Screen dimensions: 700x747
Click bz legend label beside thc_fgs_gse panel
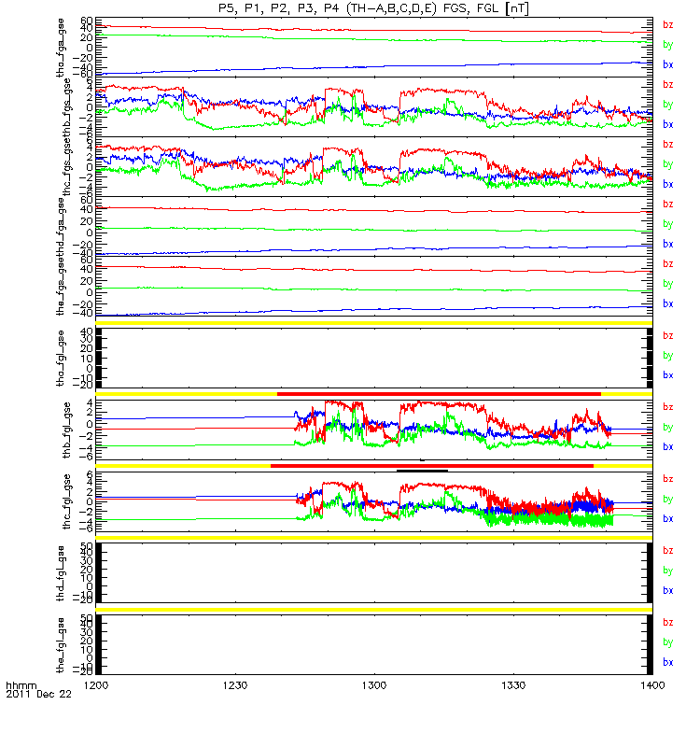[667, 144]
